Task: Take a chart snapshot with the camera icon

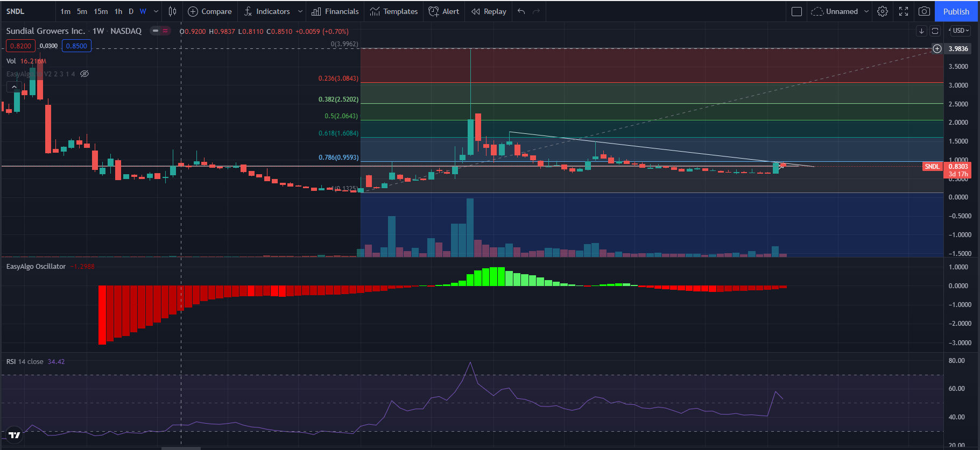Action: click(x=924, y=11)
